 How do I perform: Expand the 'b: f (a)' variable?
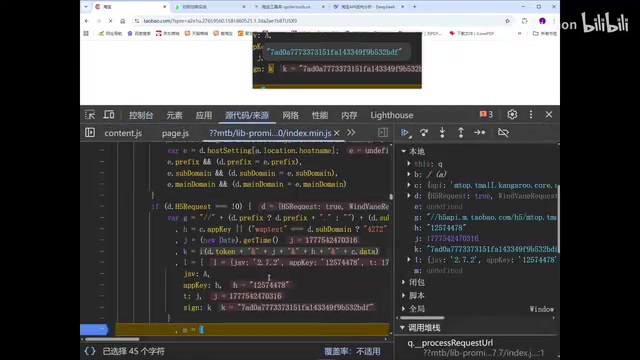(x=409, y=174)
